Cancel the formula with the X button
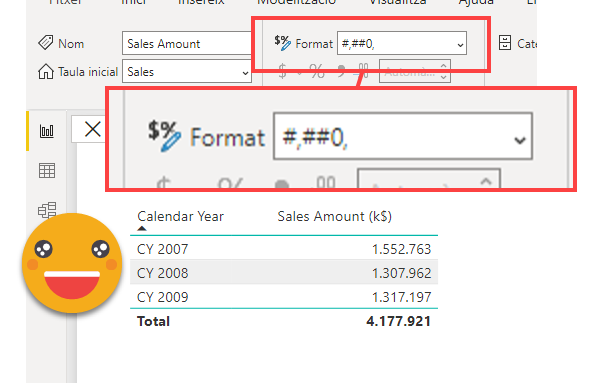Viewport: 594px width, 383px height. click(x=92, y=129)
